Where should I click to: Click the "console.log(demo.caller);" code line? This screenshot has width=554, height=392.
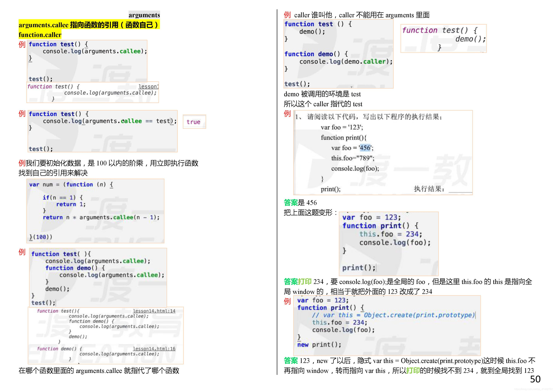coord(346,62)
